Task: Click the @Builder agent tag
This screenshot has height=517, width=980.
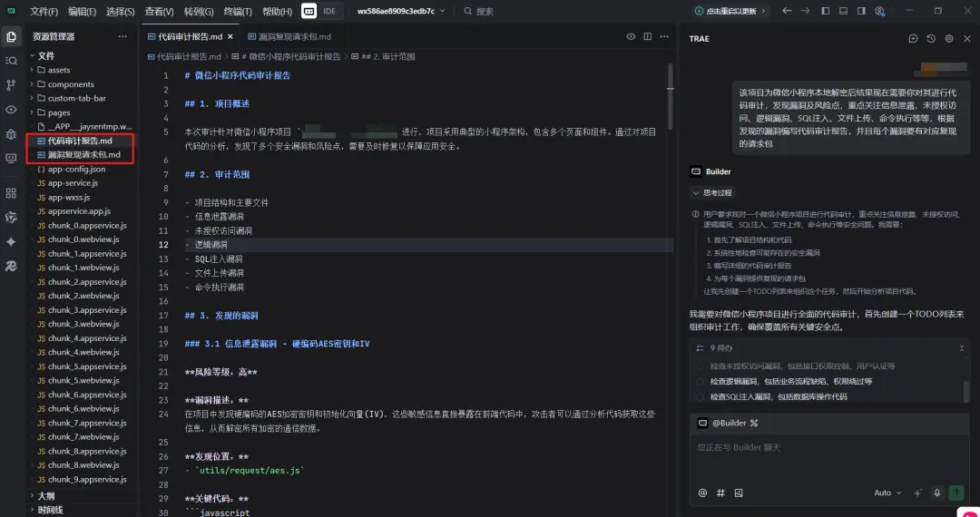Action: tap(728, 423)
